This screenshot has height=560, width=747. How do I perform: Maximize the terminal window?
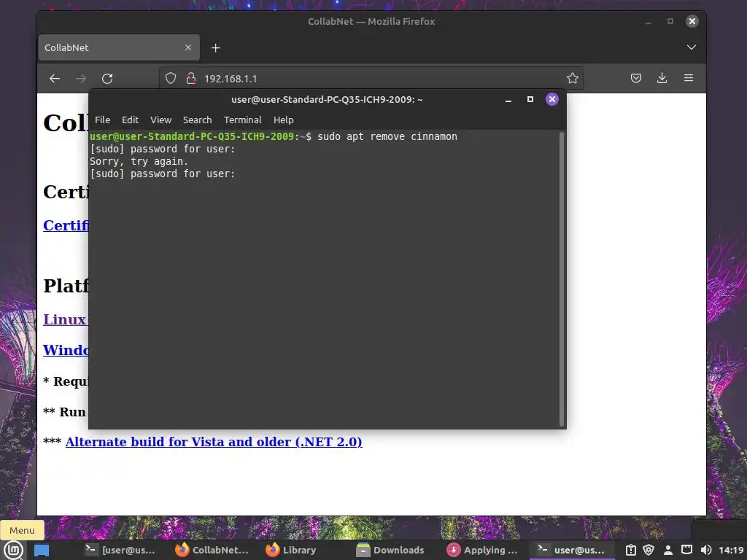pos(530,99)
